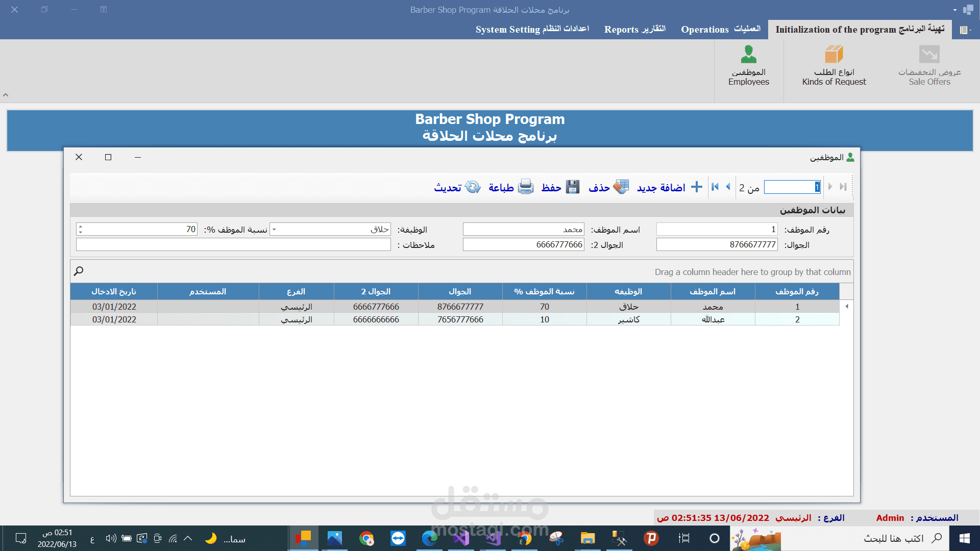Click the printer icon to print
Screen dimensions: 980x551
coord(525,187)
